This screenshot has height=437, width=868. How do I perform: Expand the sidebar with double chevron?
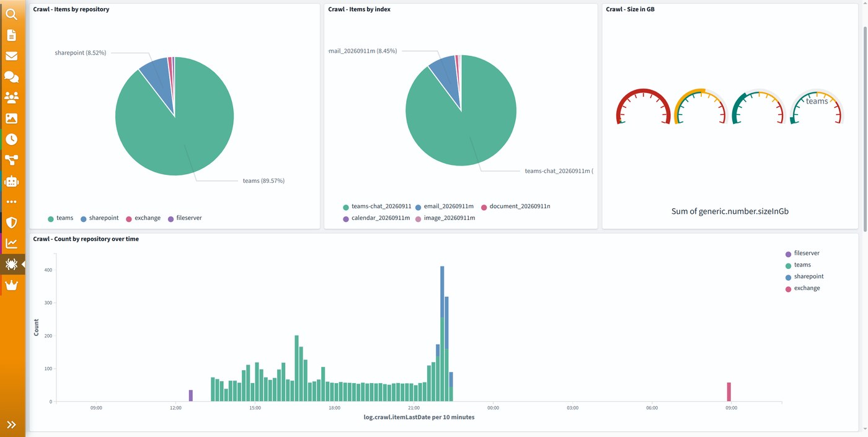click(11, 425)
